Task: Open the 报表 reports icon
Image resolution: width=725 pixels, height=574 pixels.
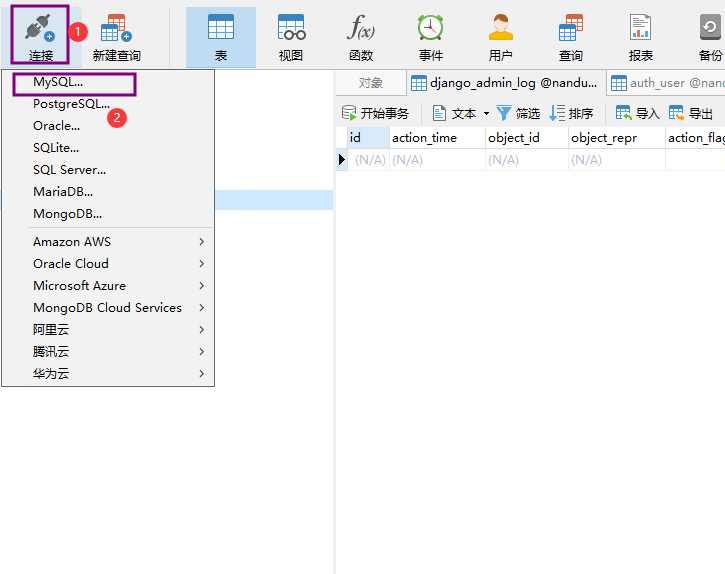Action: (x=640, y=37)
